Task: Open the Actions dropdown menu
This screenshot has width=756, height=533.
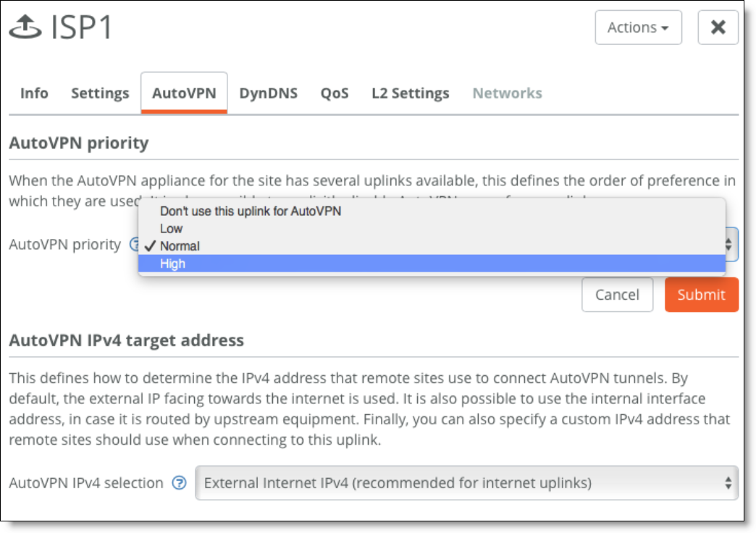Action: [x=638, y=28]
